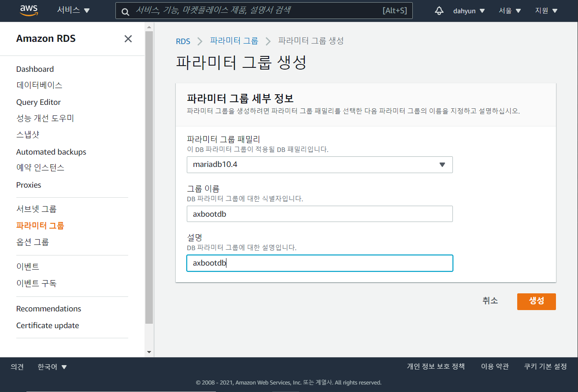Image resolution: width=578 pixels, height=392 pixels.
Task: Click the 파라미터 그룹 breadcrumb link
Action: point(234,41)
